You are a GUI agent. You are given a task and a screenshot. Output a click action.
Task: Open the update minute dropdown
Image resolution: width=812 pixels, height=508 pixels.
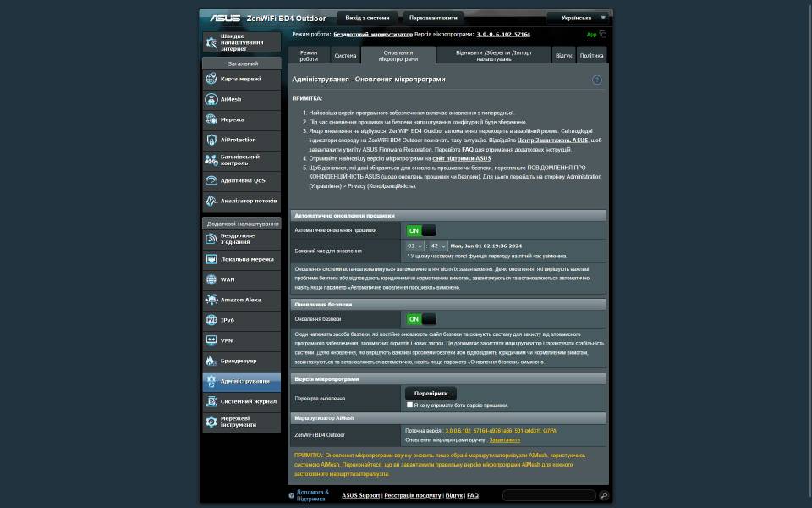438,246
